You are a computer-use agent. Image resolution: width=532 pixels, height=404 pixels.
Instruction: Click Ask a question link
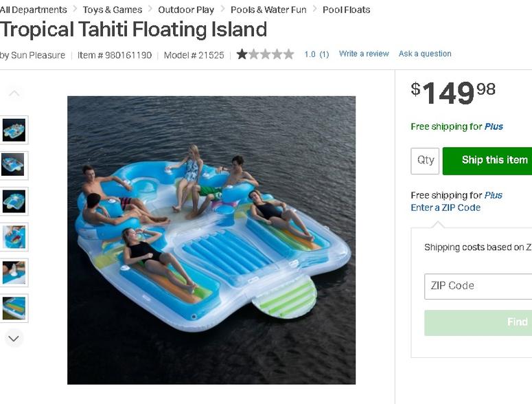425,54
